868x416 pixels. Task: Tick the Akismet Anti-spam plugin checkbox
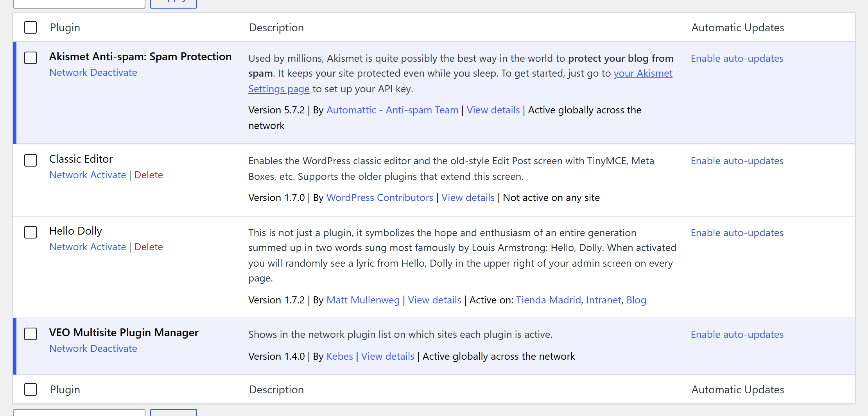click(30, 58)
